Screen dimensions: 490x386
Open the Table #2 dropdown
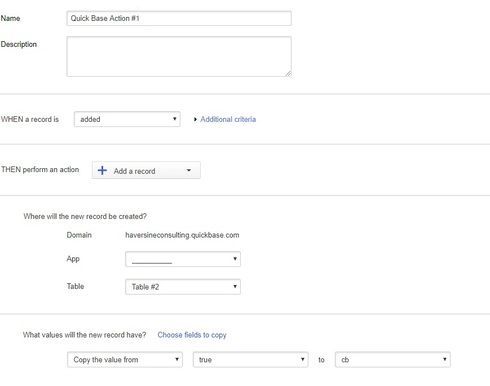point(183,287)
